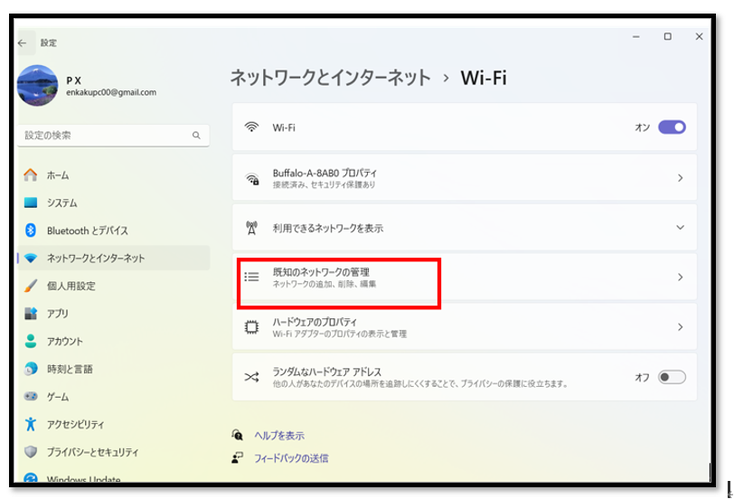The height and width of the screenshot is (499, 734).
Task: Select プライバシーとセキュリティ in sidebar
Action: (x=113, y=452)
